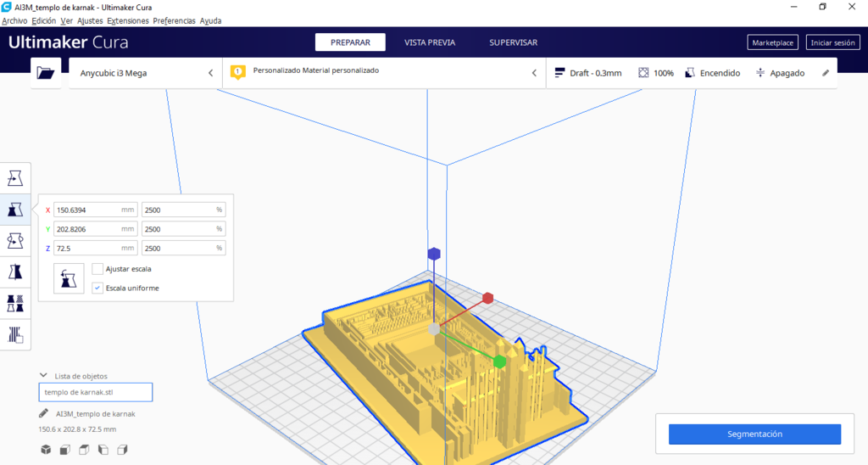Click the support Encendido icon
Viewport: 868px width, 465px height.
(690, 73)
